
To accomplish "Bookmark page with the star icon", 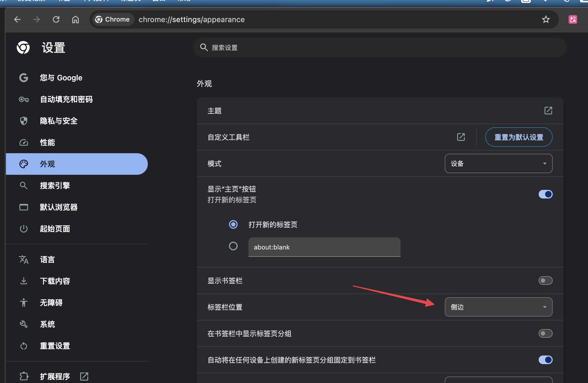I will coord(546,19).
